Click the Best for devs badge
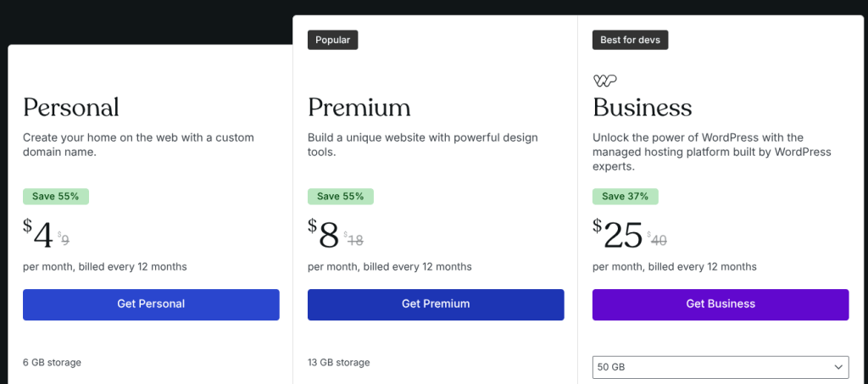868x384 pixels. click(630, 40)
